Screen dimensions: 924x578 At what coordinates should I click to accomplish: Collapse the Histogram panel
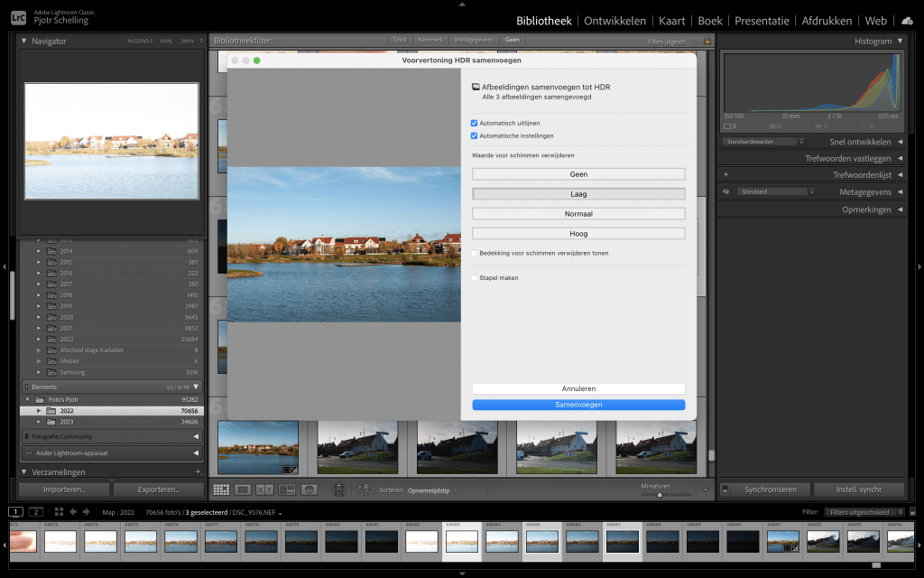pos(900,42)
